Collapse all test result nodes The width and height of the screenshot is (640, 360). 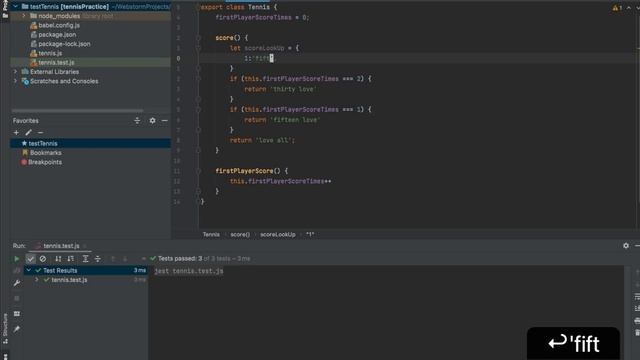[98, 259]
